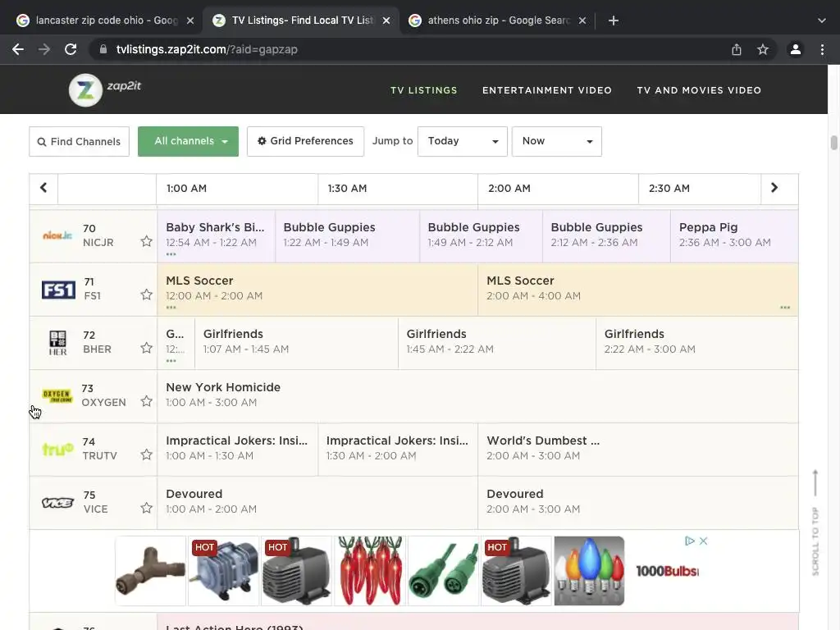
Task: Favorite the OXYGEN channel star
Action: (x=146, y=401)
